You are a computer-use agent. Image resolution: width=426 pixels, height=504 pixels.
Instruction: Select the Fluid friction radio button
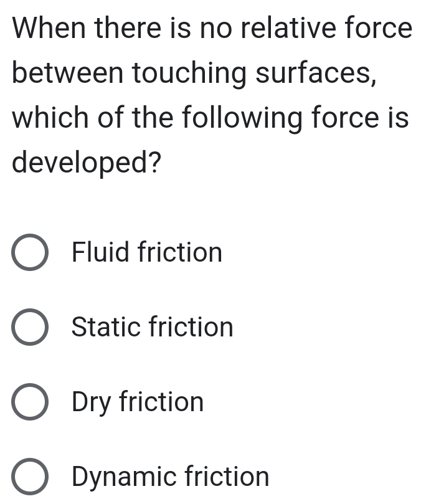pos(29,254)
